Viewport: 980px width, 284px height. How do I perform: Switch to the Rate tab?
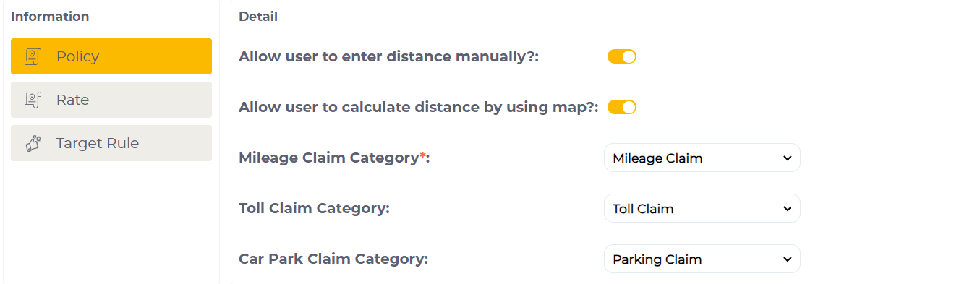pyautogui.click(x=111, y=100)
